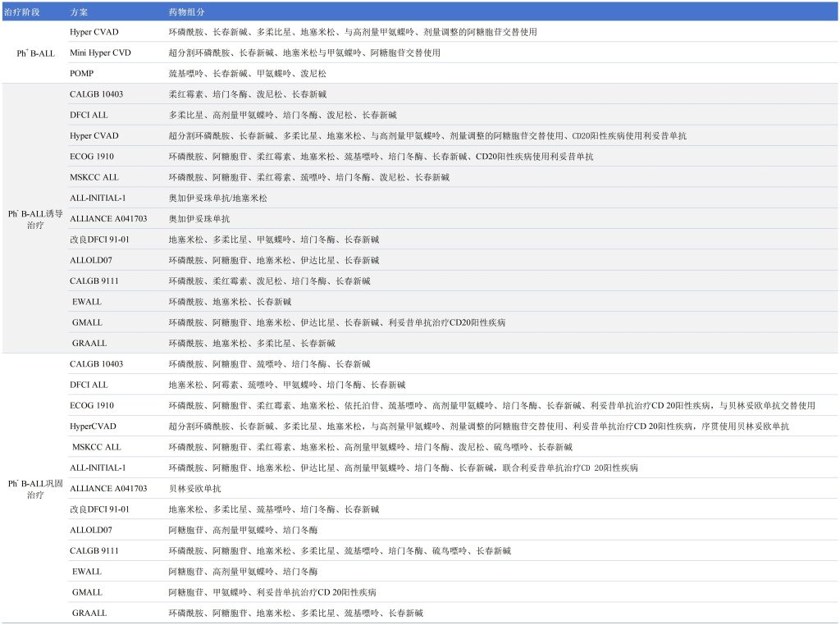Select the 奥加伊妥珠单抗/地塞米松 drug cell
The height and width of the screenshot is (625, 840).
217,198
